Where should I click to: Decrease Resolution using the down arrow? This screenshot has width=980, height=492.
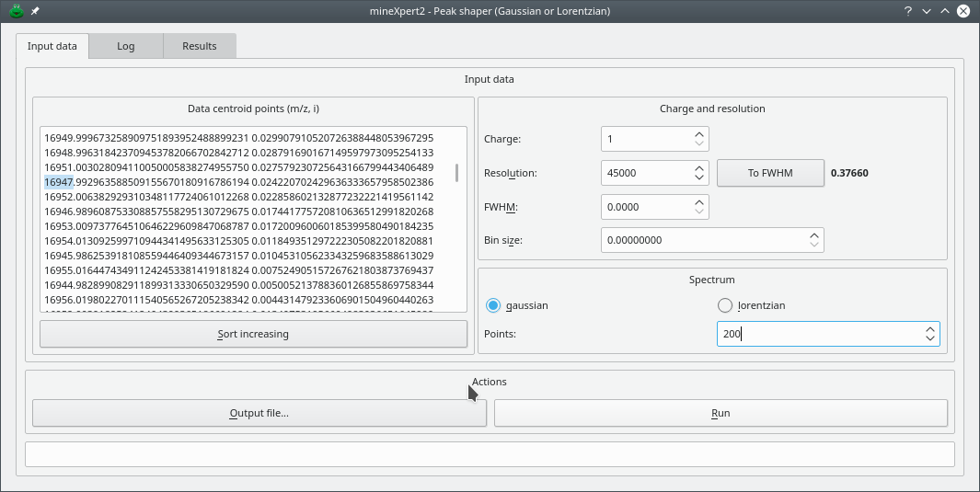click(699, 178)
